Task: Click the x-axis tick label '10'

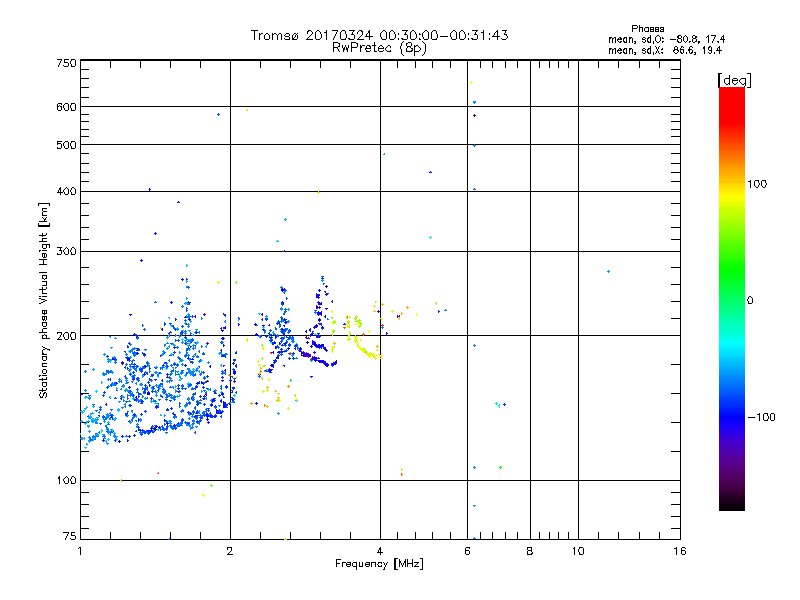Action: (578, 551)
